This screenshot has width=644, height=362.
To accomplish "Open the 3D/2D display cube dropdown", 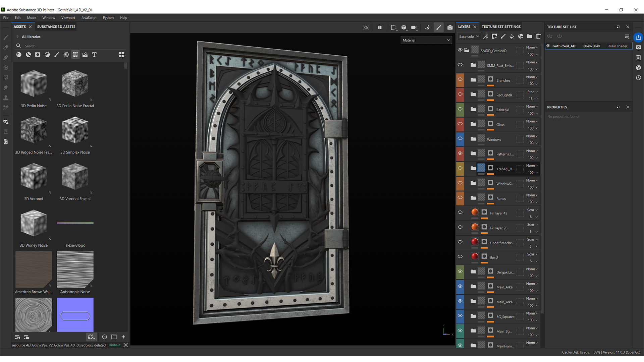I will pyautogui.click(x=404, y=27).
